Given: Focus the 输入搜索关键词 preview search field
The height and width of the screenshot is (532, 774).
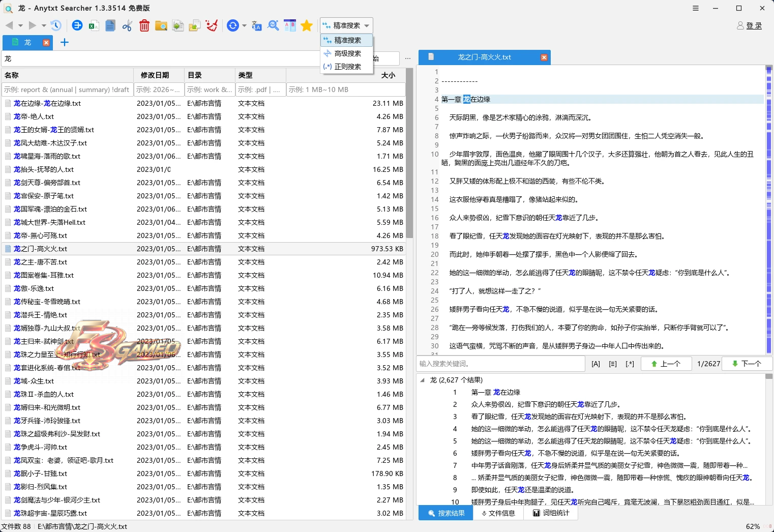Looking at the screenshot, I should 501,364.
